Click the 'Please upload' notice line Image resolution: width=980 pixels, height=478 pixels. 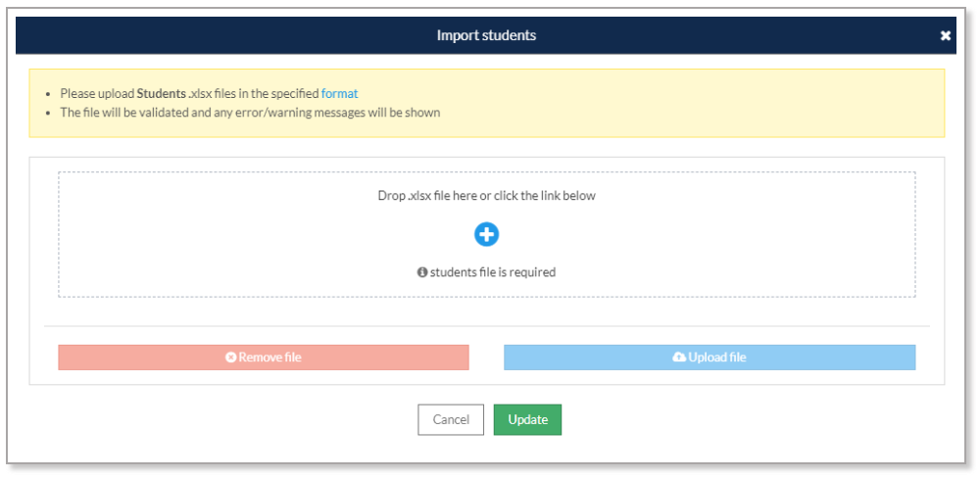(209, 94)
